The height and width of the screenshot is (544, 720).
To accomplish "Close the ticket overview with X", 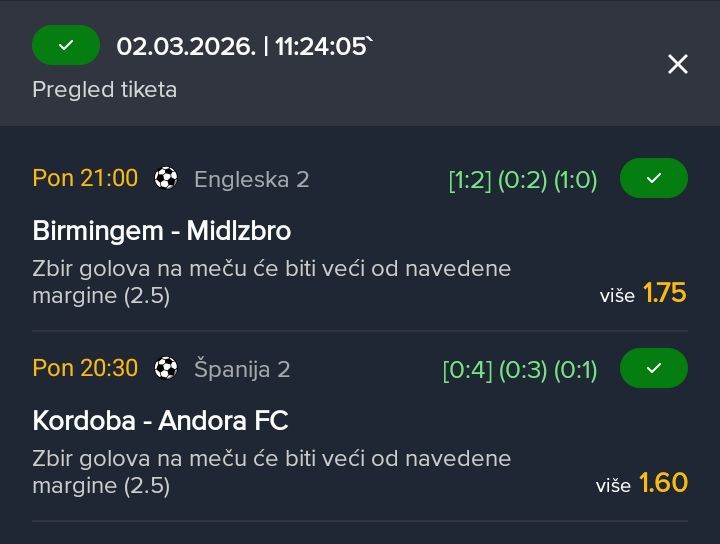I will (678, 64).
